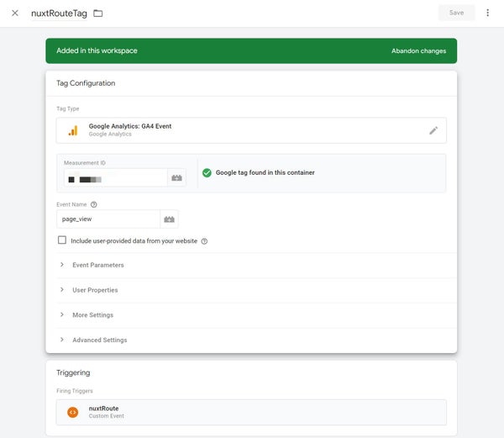Image resolution: width=504 pixels, height=438 pixels.
Task: Select the Google Analytics: GA4 Event tag type
Action: pos(251,130)
